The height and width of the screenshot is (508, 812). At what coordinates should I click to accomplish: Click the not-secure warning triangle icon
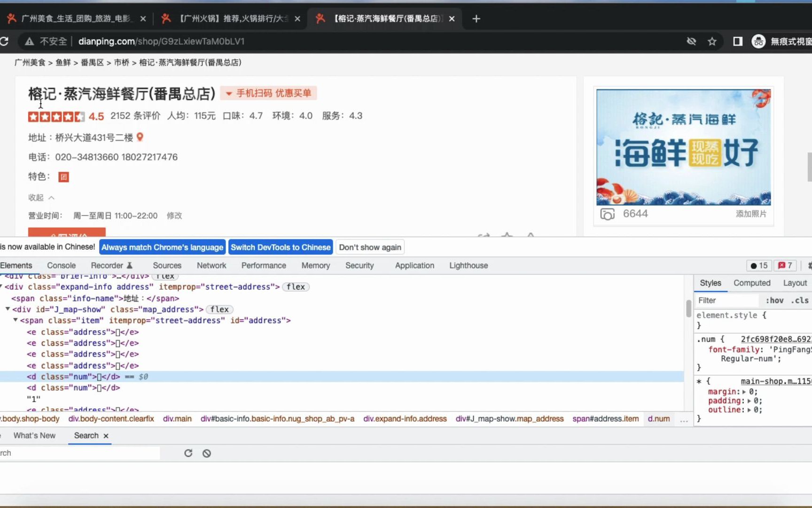30,41
